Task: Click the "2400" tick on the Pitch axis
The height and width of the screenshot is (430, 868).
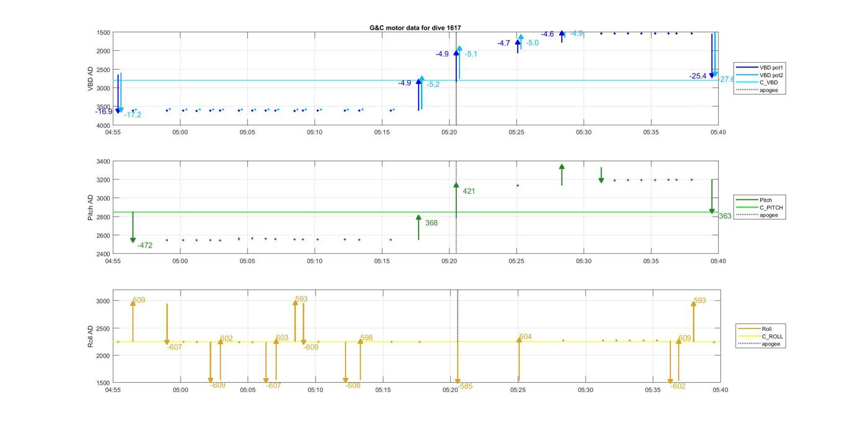Action: click(103, 254)
